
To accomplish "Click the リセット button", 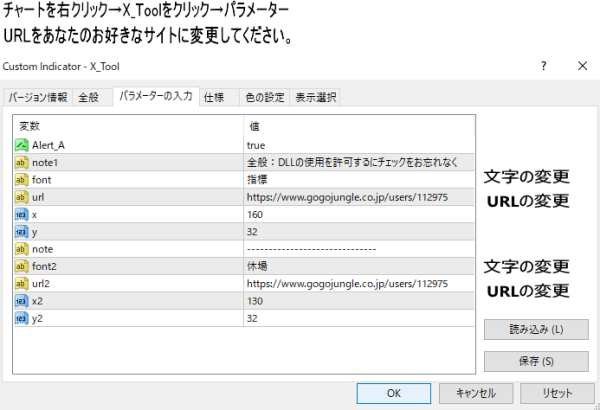I will click(557, 393).
